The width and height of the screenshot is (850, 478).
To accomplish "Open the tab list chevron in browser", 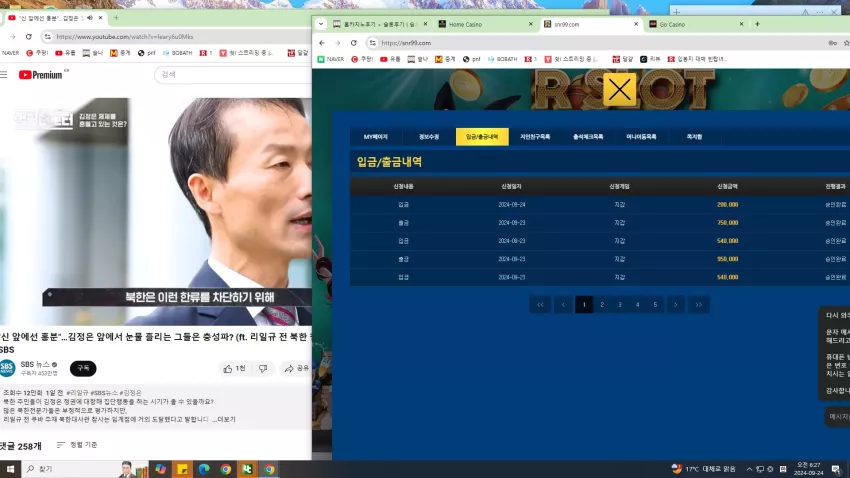I will coord(321,24).
